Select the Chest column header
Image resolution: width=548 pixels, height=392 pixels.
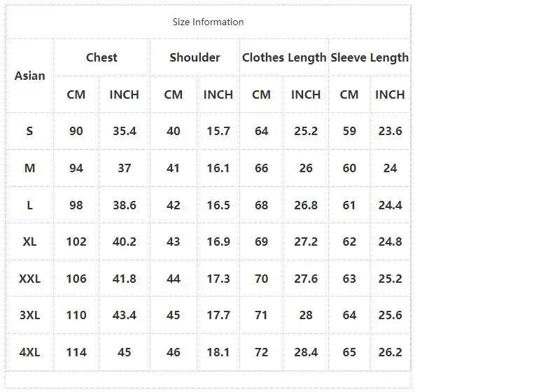(x=101, y=57)
